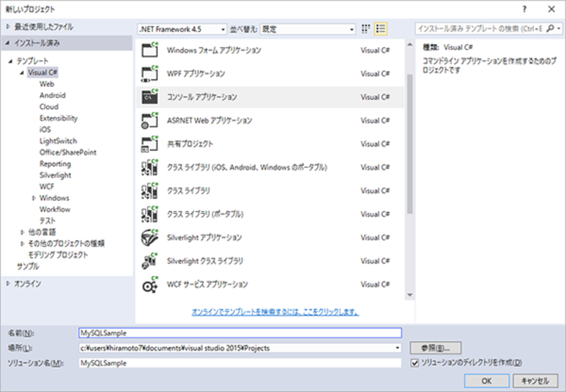
Task: Select the Reporting category
Action: tap(55, 164)
